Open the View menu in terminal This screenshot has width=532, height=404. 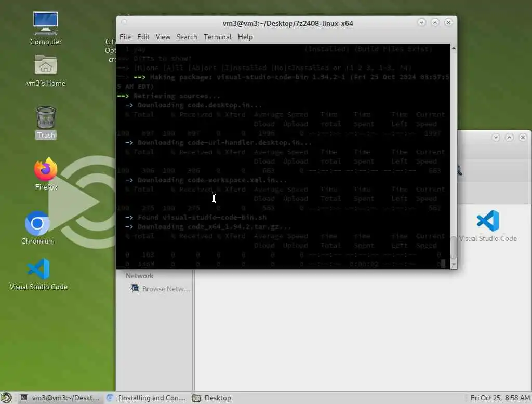point(163,37)
